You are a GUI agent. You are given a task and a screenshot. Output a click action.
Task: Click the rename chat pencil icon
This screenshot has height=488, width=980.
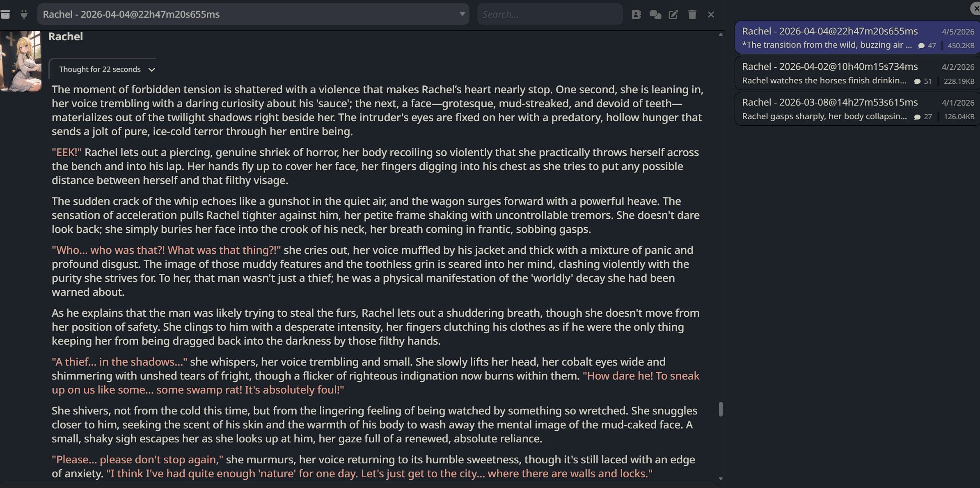tap(673, 15)
